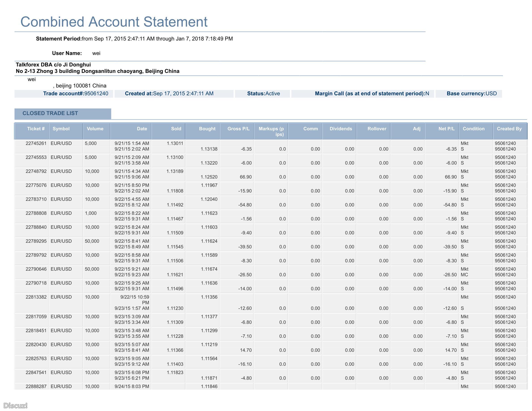Click the Bought column header

[202, 131]
